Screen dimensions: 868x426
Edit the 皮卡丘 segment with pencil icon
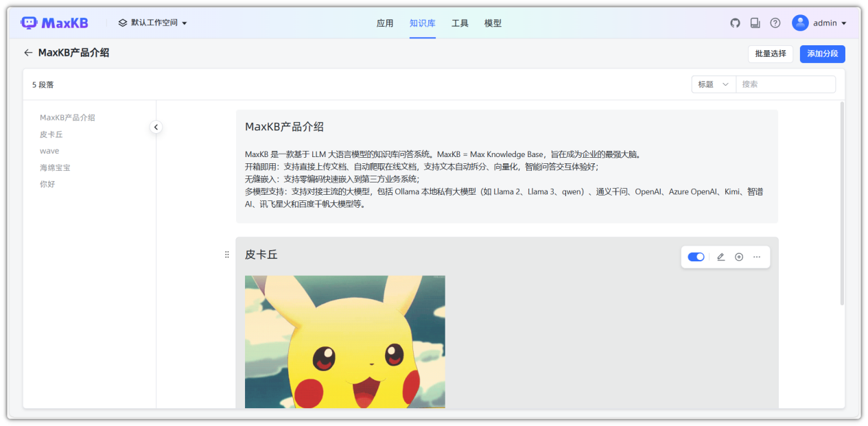tap(720, 257)
